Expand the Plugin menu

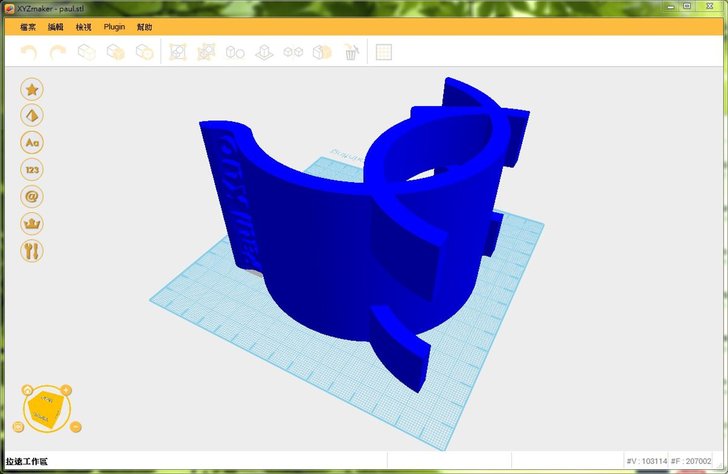(114, 27)
